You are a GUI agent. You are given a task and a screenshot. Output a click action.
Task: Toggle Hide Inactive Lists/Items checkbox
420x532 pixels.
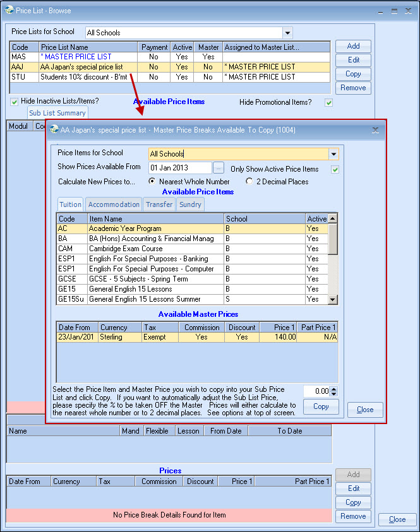click(14, 102)
